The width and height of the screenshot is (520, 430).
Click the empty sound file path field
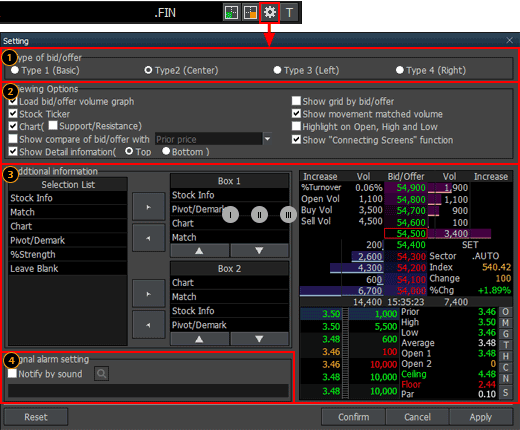[x=148, y=391]
